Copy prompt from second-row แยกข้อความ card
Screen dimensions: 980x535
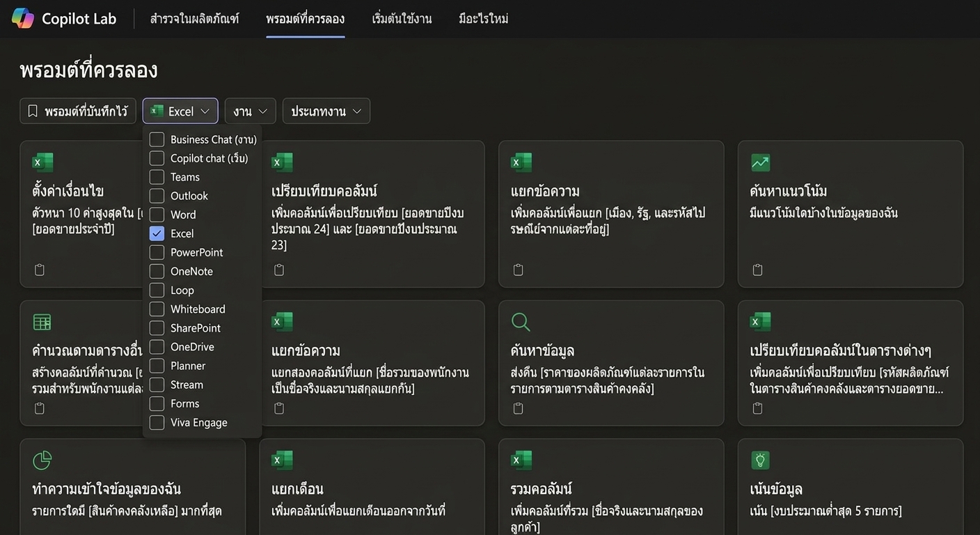(279, 408)
